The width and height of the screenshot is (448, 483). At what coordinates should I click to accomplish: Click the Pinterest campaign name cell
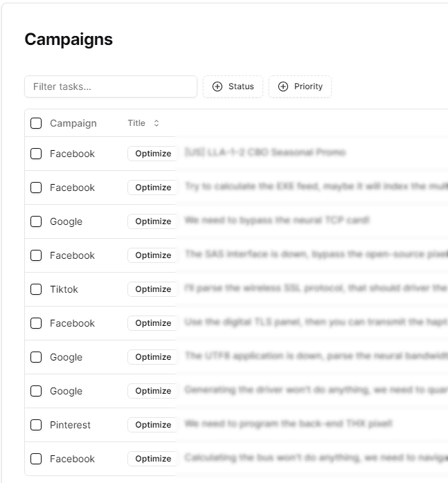pos(70,425)
